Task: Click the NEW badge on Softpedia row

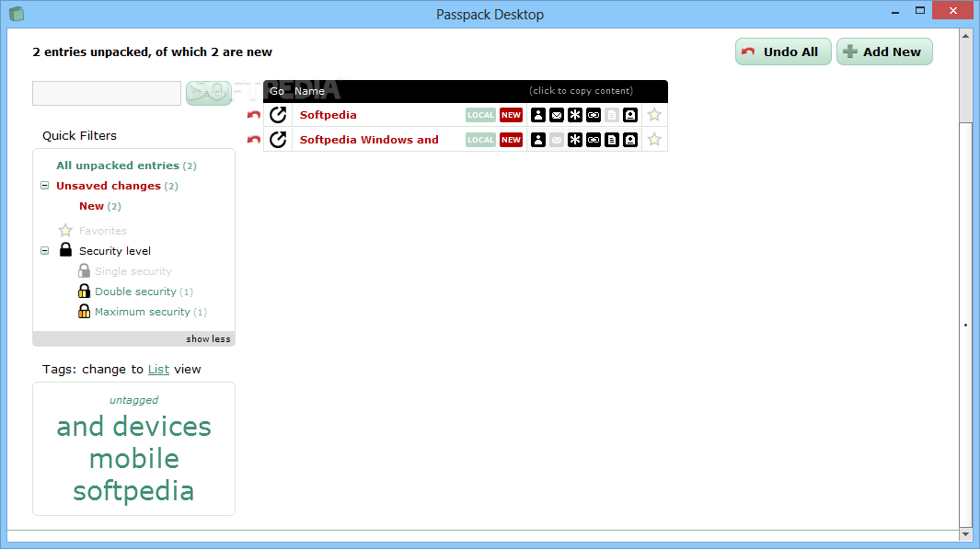Action: point(512,115)
